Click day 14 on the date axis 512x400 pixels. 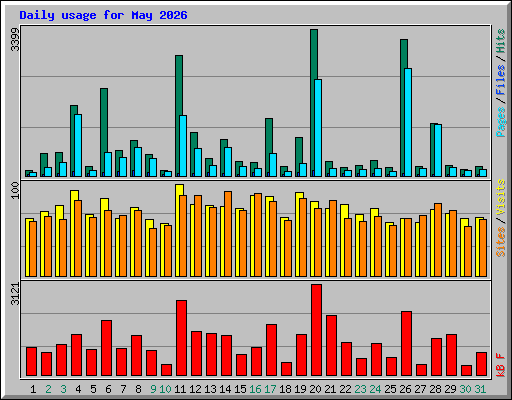click(225, 389)
